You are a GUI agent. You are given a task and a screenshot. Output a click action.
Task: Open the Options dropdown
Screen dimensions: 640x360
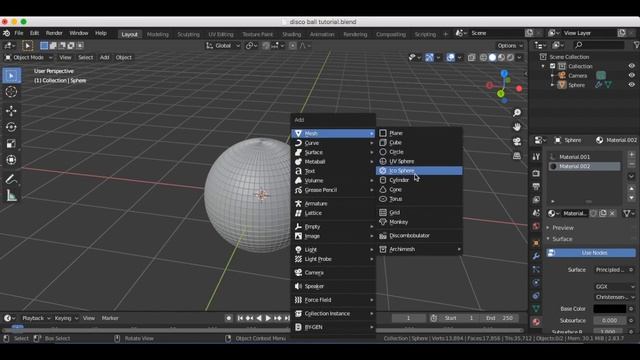point(510,46)
